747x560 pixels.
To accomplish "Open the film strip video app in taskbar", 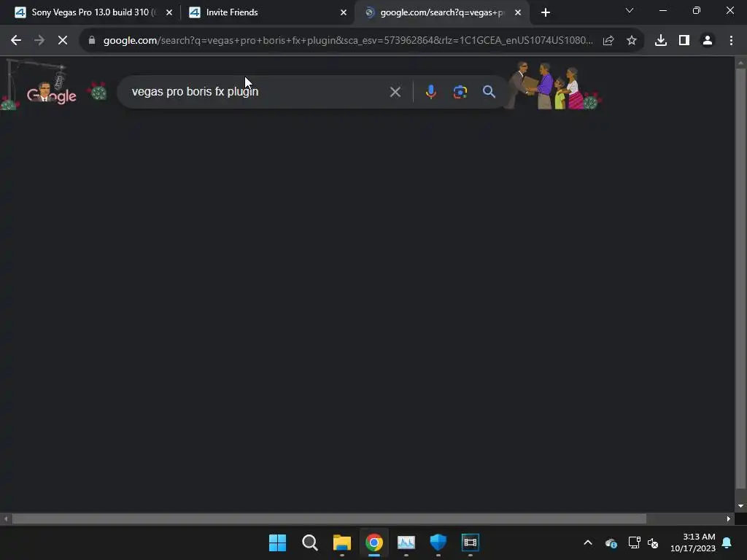I will click(x=471, y=542).
